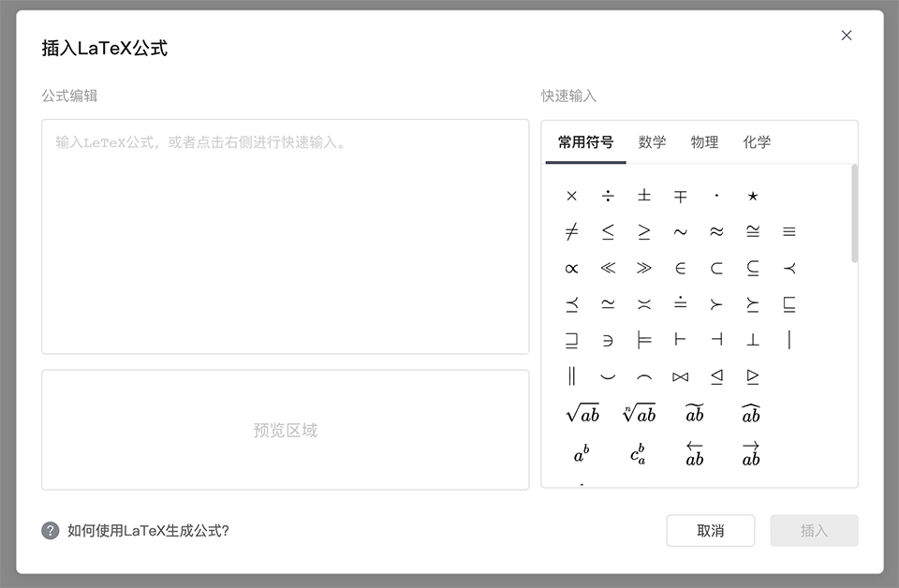The height and width of the screenshot is (588, 899).
Task: Switch to the 数学 tab
Action: pos(652,142)
